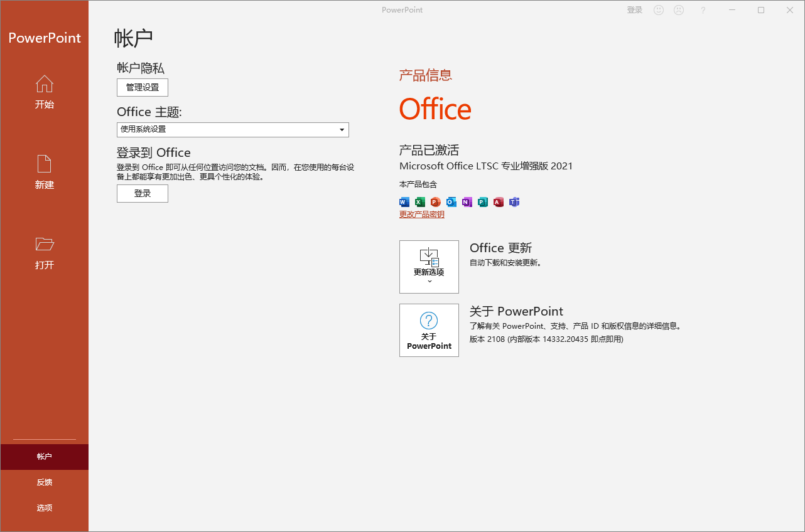
Task: Send a frown feedback face icon
Action: click(679, 10)
